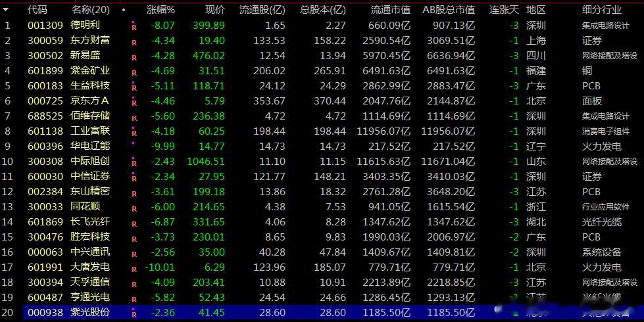Click the R marker icon beside 同花顺
The height and width of the screenshot is (322, 644).
[x=134, y=209]
